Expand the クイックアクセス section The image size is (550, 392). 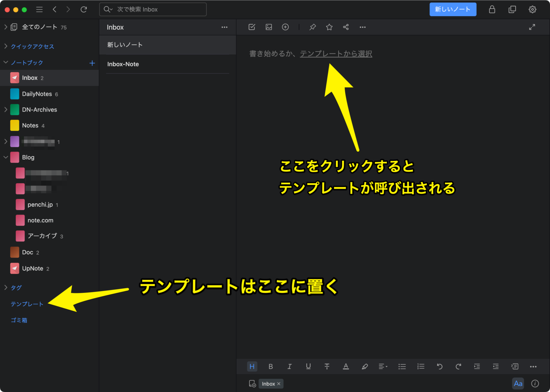click(6, 46)
